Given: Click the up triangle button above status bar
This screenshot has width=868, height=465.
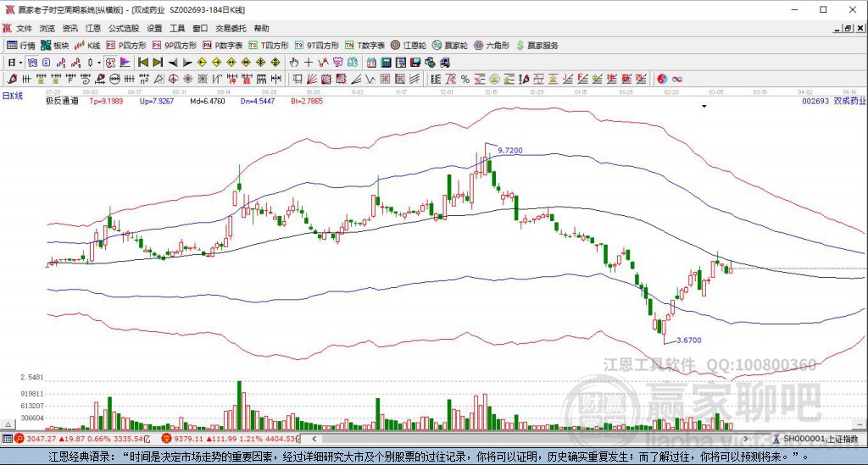Looking at the screenshot, I should pyautogui.click(x=8, y=424).
